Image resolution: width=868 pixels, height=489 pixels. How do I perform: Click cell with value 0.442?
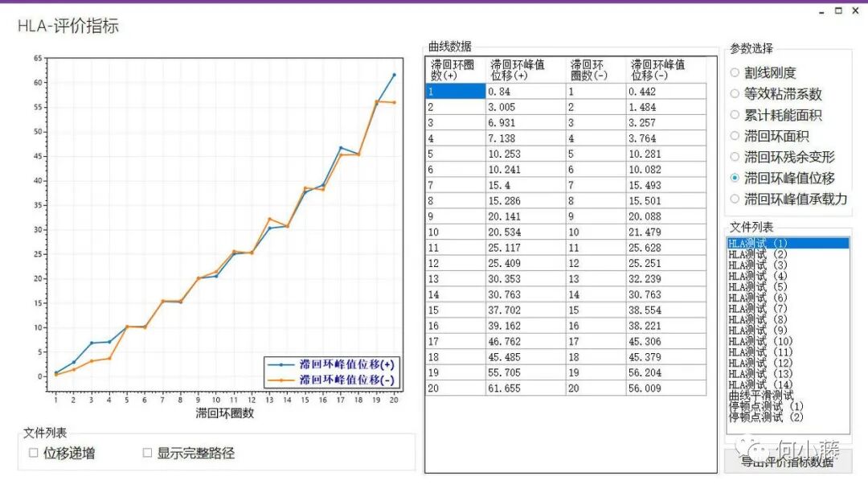click(666, 92)
